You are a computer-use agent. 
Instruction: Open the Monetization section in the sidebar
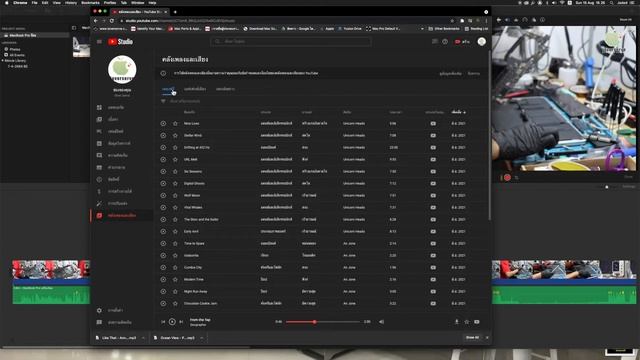point(122,191)
